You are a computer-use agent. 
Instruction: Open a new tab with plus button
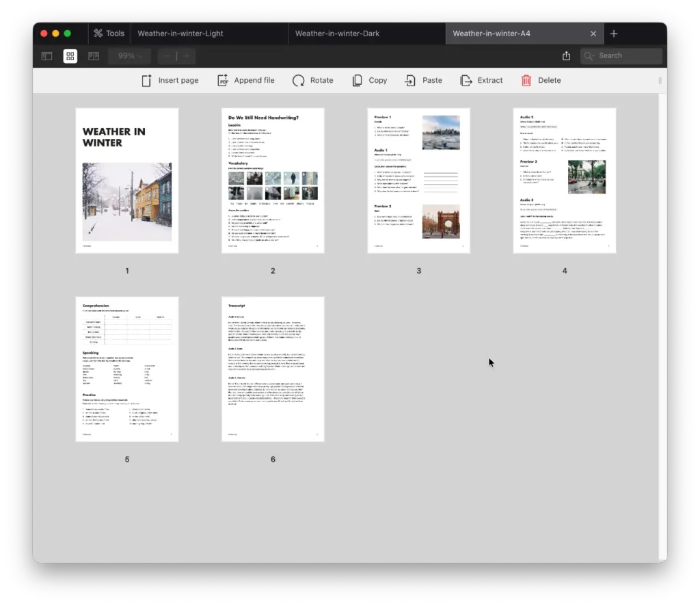[x=614, y=34]
